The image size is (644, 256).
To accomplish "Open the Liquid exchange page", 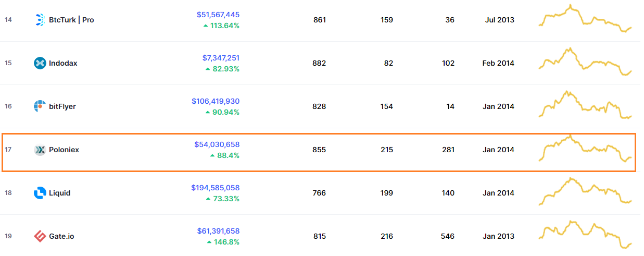I will (x=60, y=193).
